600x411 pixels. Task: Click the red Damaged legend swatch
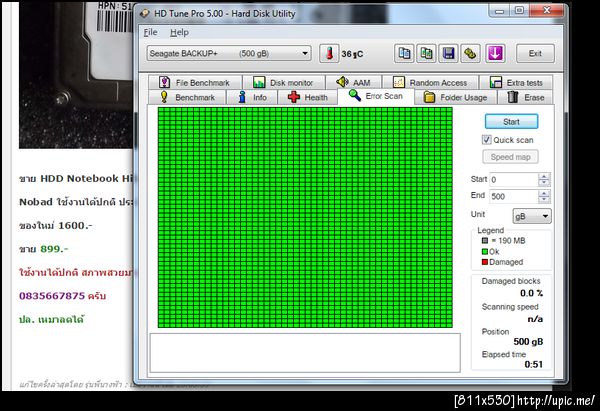coord(485,262)
